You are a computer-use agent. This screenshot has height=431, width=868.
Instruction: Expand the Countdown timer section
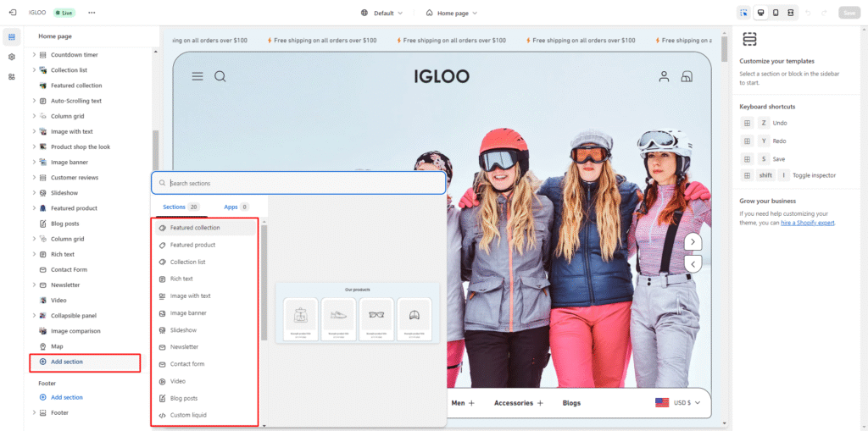[34, 55]
